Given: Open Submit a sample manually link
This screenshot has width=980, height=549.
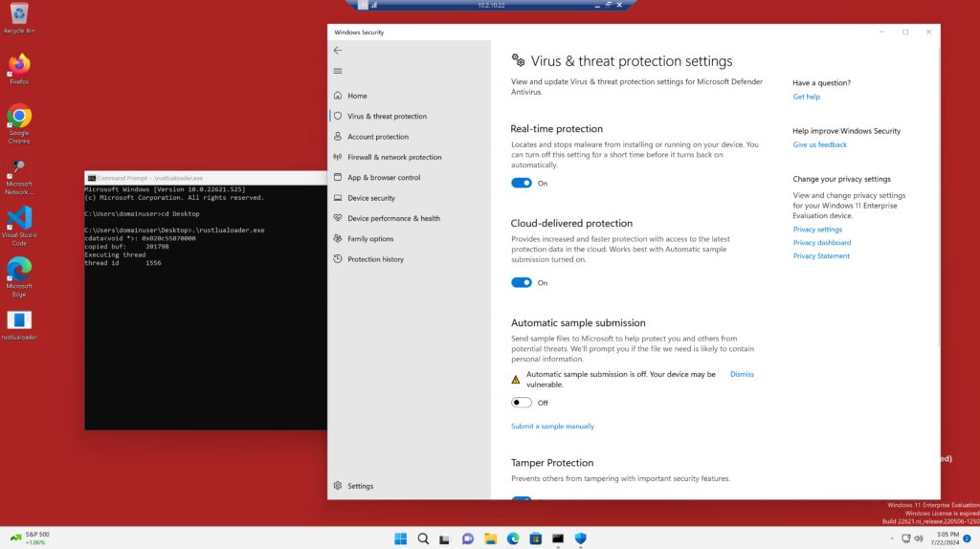Looking at the screenshot, I should click(x=552, y=426).
